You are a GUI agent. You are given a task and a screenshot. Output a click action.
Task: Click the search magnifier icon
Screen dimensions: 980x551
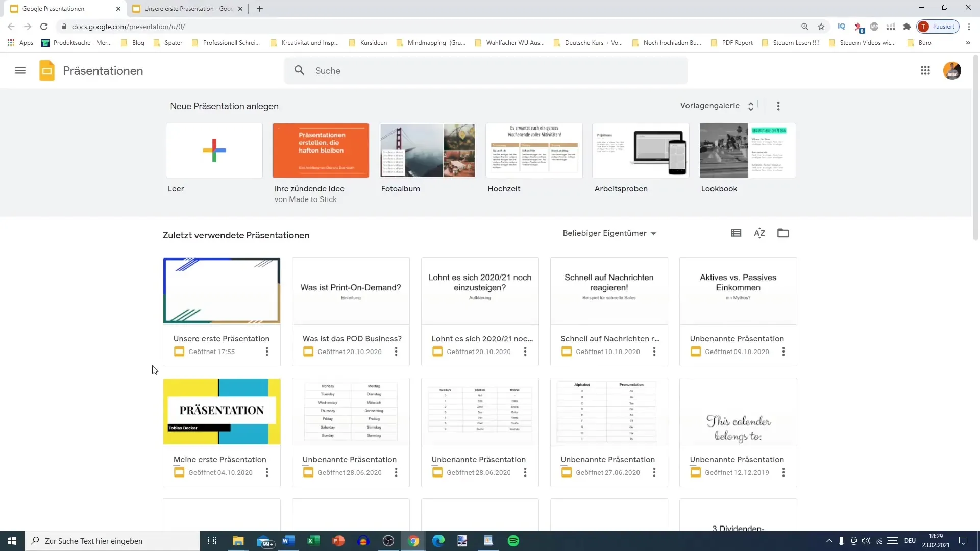click(300, 70)
